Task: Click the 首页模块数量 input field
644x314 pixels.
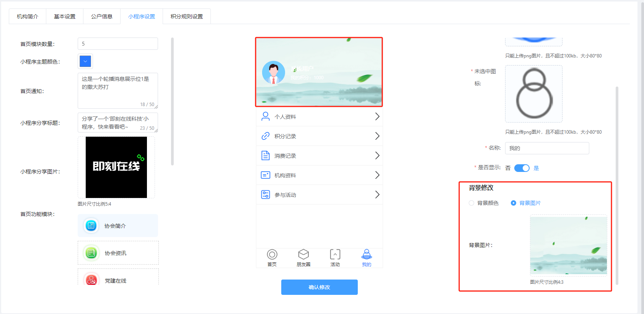Action: pos(118,44)
